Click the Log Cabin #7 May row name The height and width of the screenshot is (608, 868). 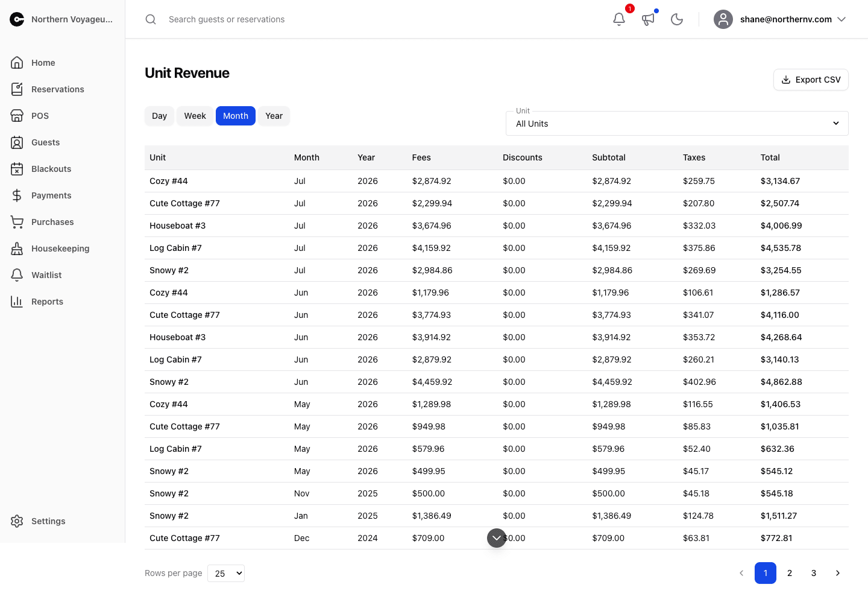[175, 449]
